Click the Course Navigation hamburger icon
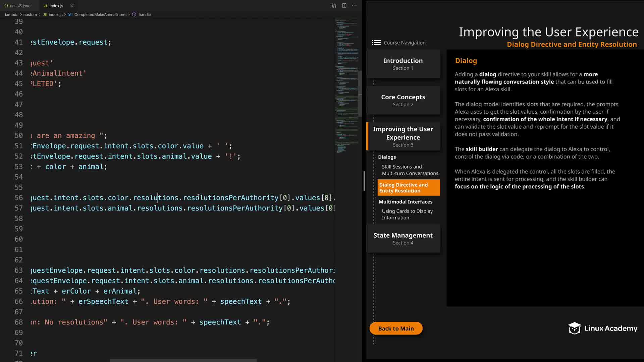Viewport: 644px width, 362px height. click(376, 43)
